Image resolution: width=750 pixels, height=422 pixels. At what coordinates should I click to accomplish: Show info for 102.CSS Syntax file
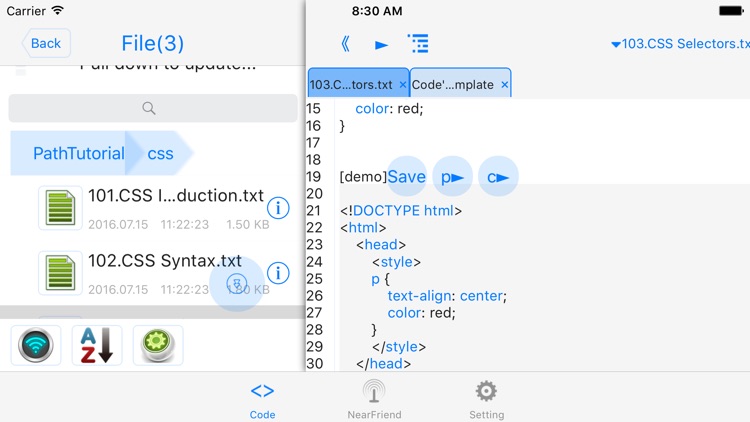(278, 273)
